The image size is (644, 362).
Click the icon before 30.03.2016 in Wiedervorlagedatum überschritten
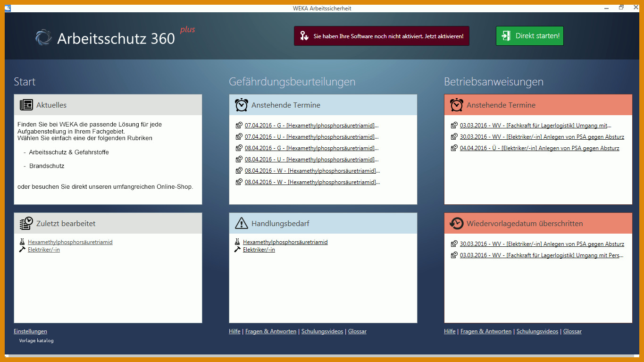454,244
